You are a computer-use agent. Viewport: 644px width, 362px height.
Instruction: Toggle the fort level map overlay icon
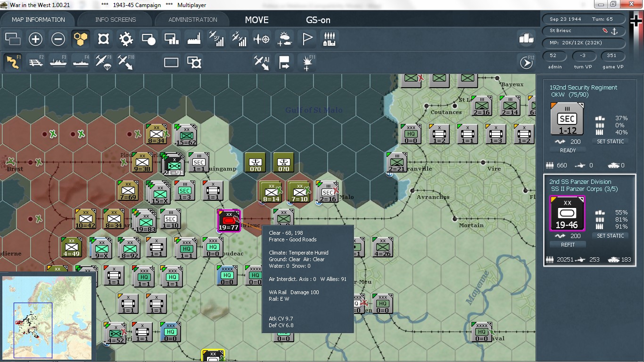click(104, 39)
